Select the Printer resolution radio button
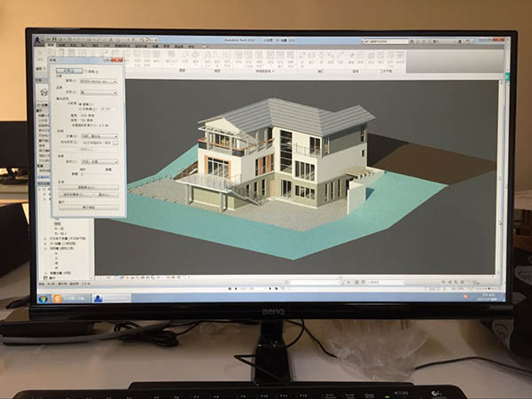The height and width of the screenshot is (399, 532). 82,109
